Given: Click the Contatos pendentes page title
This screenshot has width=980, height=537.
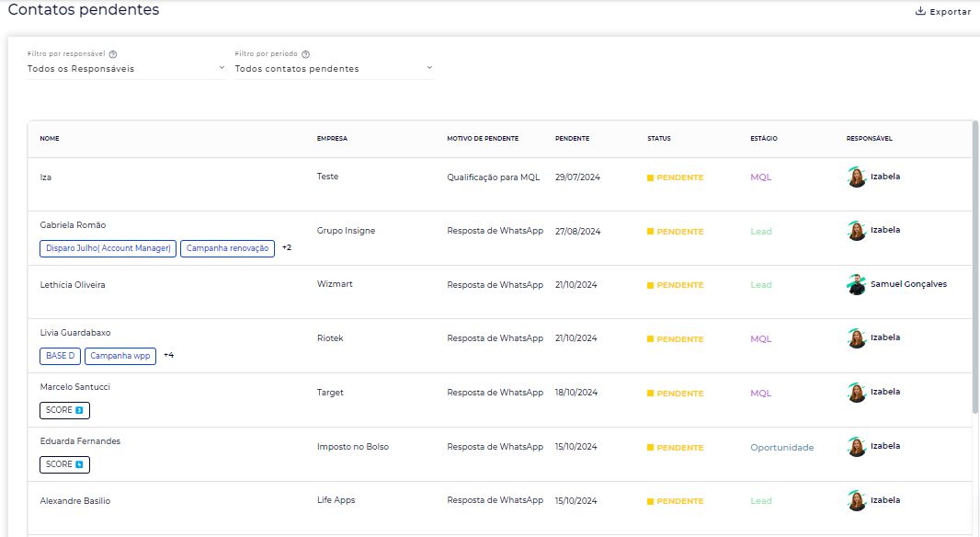Looking at the screenshot, I should (84, 10).
